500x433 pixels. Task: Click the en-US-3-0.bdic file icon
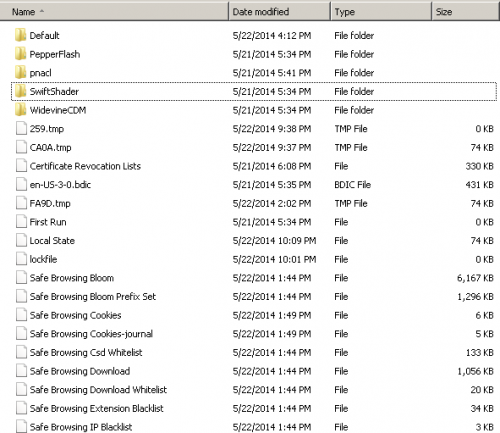coord(21,184)
